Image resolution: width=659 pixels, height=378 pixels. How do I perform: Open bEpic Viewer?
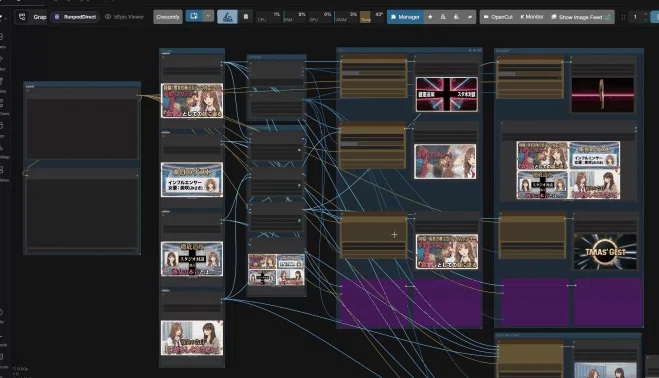[x=124, y=17]
